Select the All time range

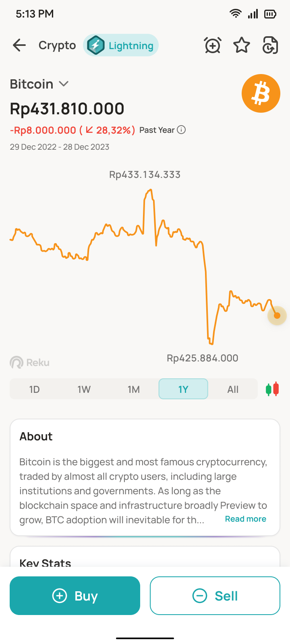pyautogui.click(x=233, y=389)
